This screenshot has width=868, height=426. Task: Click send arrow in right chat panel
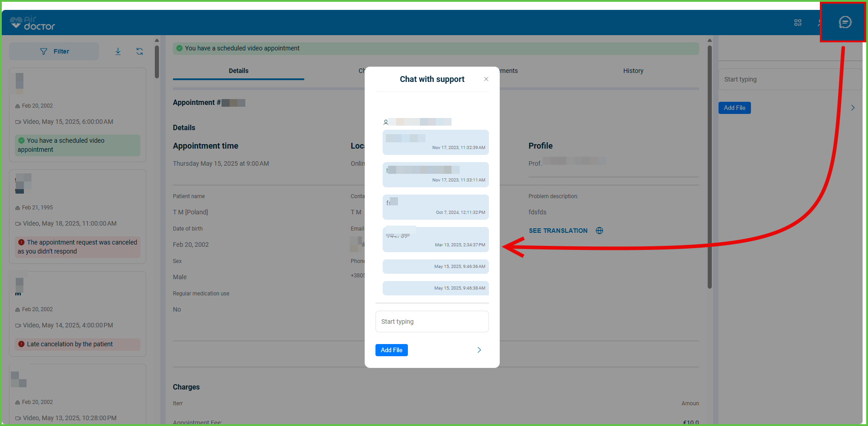coord(853,108)
